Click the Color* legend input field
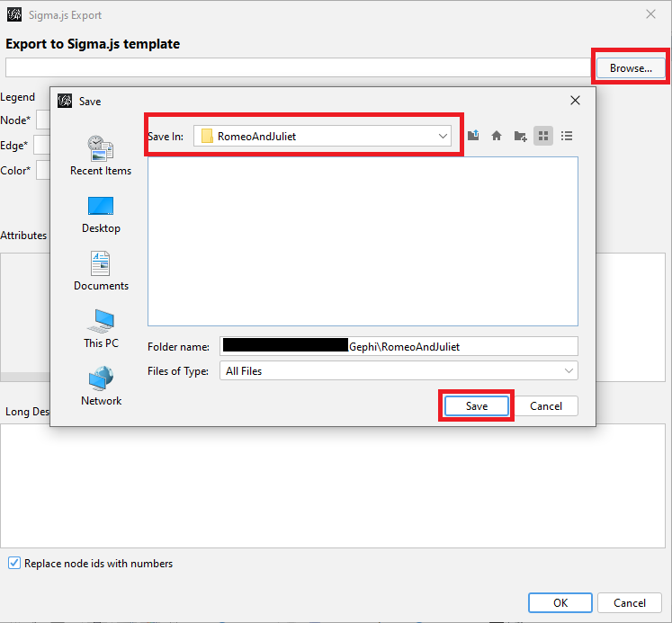 [x=43, y=170]
